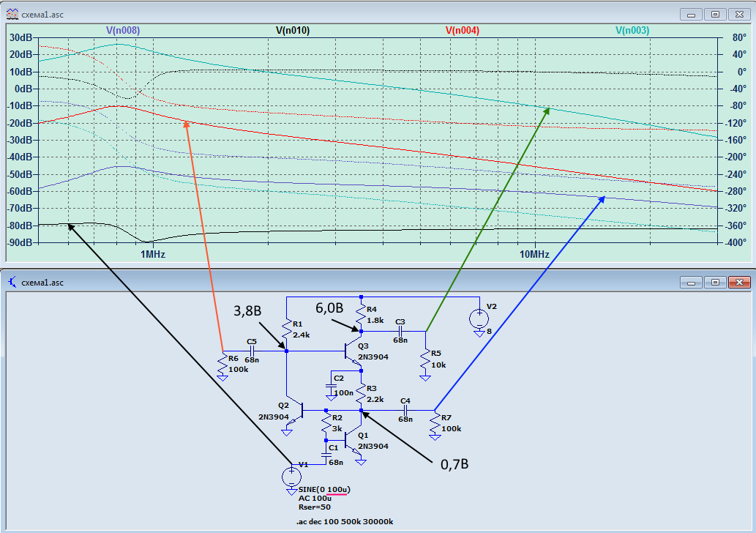The width and height of the screenshot is (756, 533).
Task: Click the R4 value 1.8k text
Action: 375,320
